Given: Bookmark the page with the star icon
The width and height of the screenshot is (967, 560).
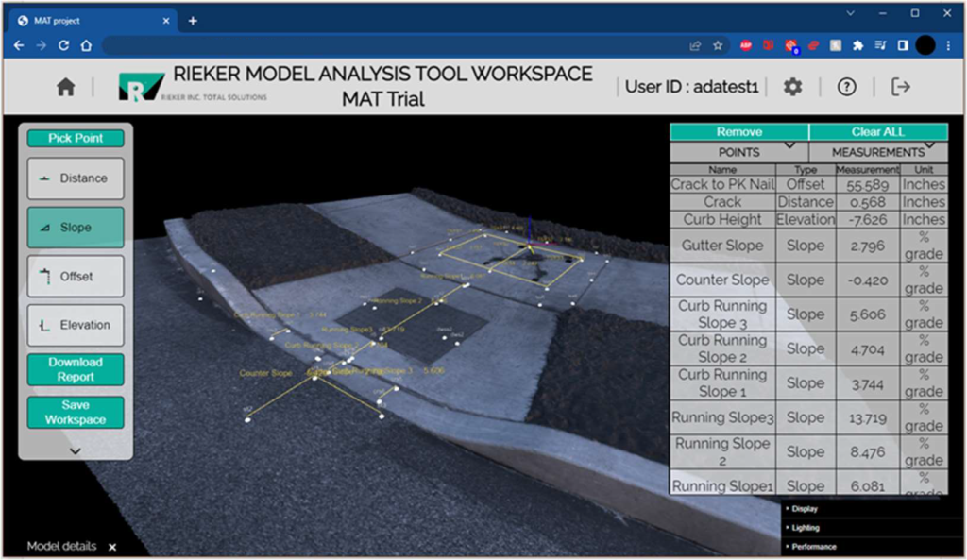Looking at the screenshot, I should coord(718,45).
